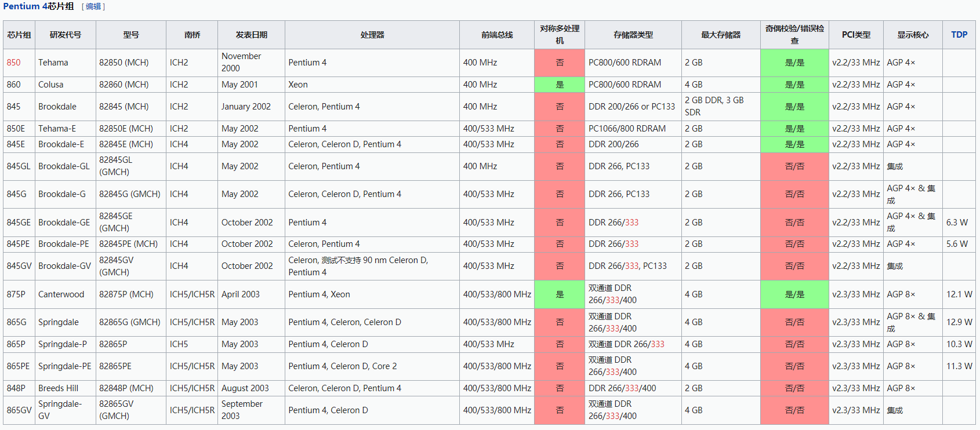Click the ICH5 southbridge cell in 865P row
This screenshot has height=430, width=980.
192,344
